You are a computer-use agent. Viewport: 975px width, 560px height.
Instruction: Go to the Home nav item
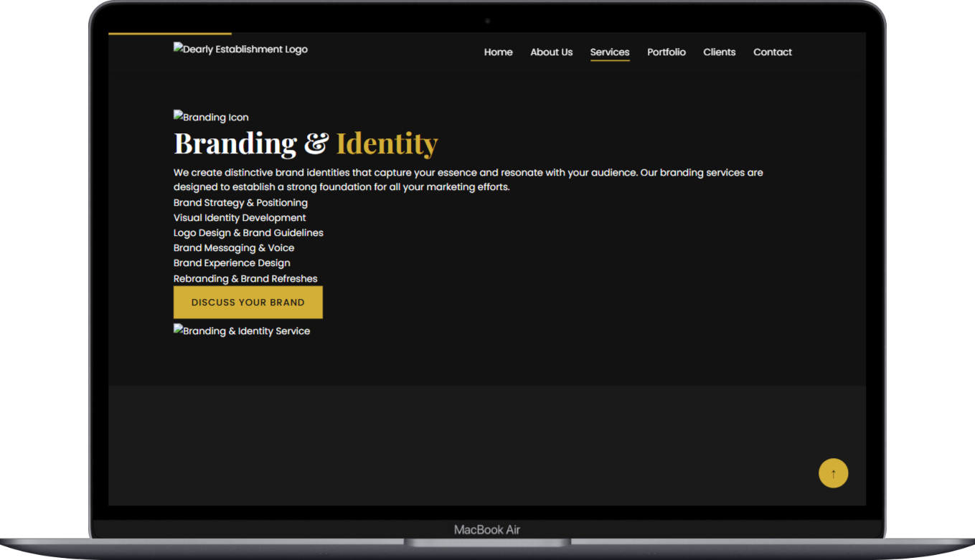click(x=498, y=52)
